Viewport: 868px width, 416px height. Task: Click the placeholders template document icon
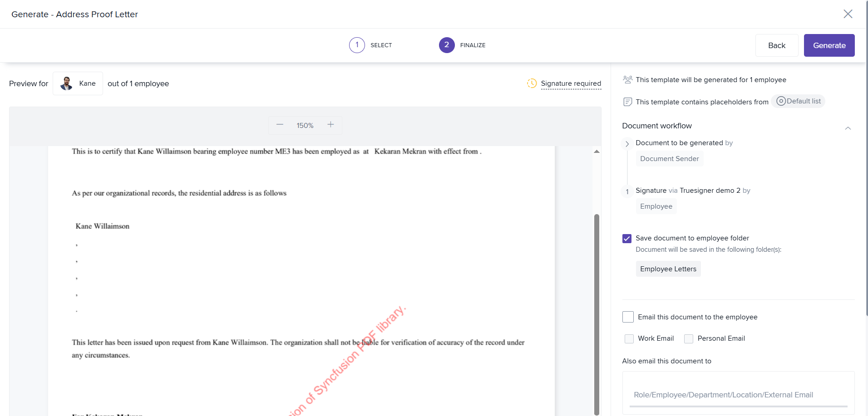(x=627, y=102)
